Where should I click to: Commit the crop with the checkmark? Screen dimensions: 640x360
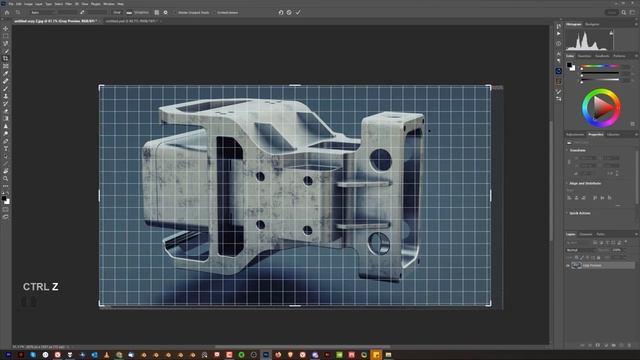298,13
